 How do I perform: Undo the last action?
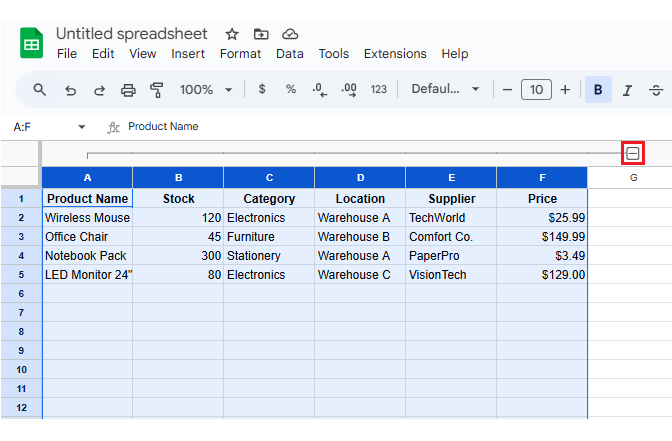(x=70, y=90)
